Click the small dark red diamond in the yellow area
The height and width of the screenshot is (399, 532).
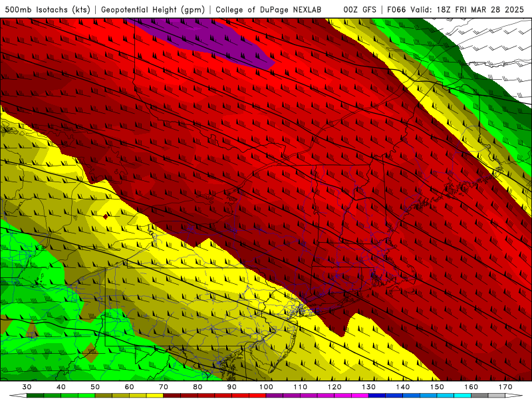point(106,217)
